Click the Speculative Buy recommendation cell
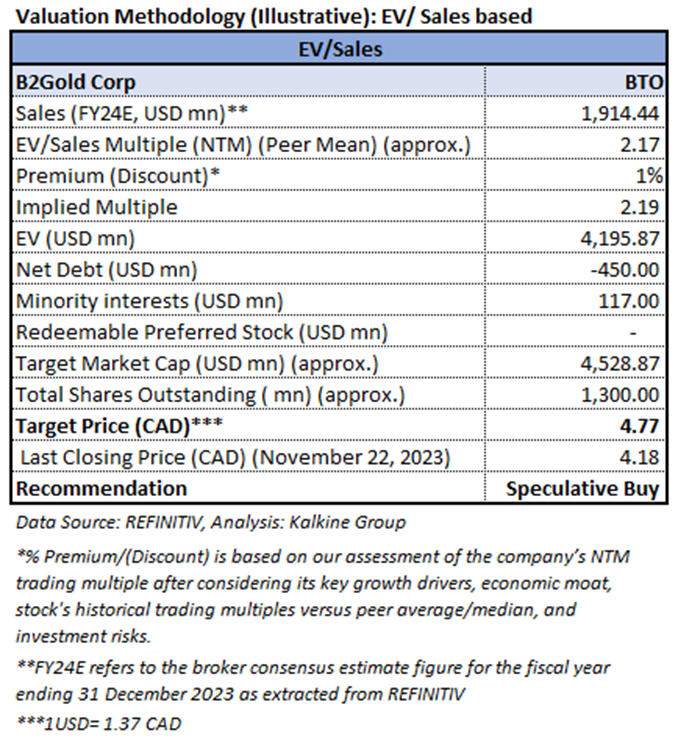This screenshot has height=741, width=678. click(583, 489)
